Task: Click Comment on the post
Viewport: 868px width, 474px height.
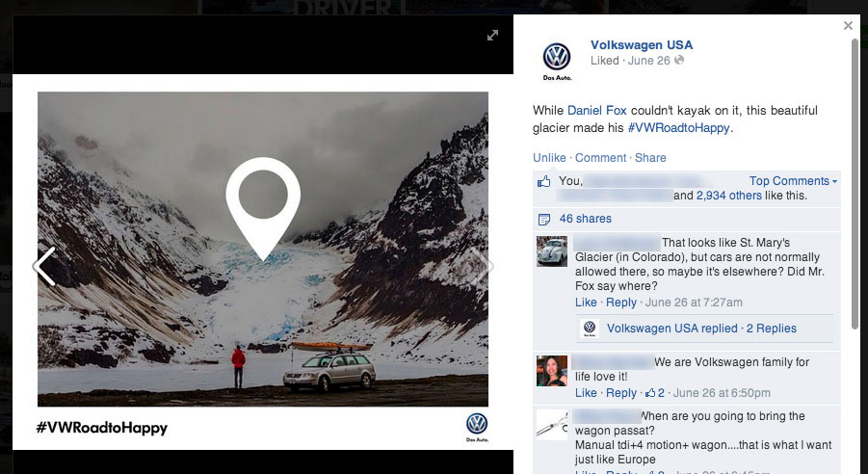Action: point(600,158)
